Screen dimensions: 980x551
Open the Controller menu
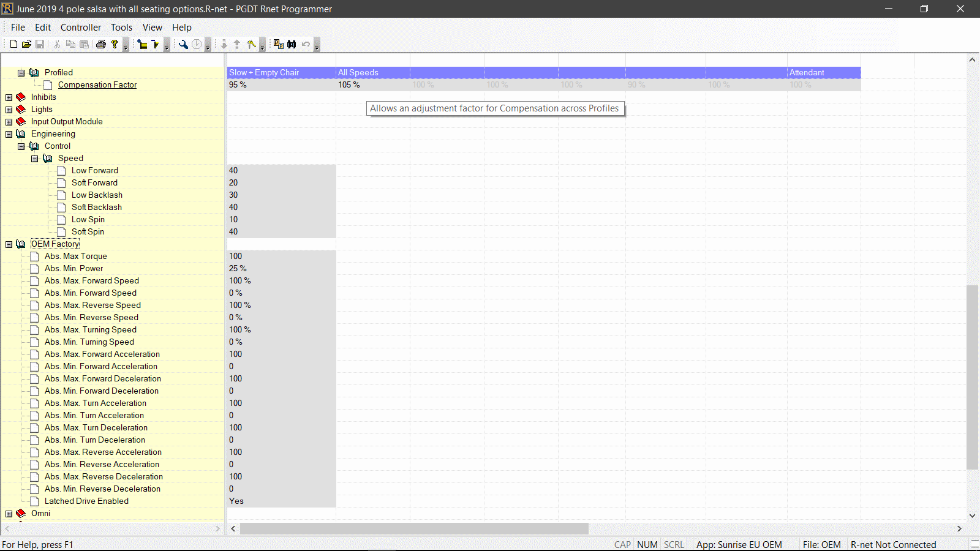point(80,28)
